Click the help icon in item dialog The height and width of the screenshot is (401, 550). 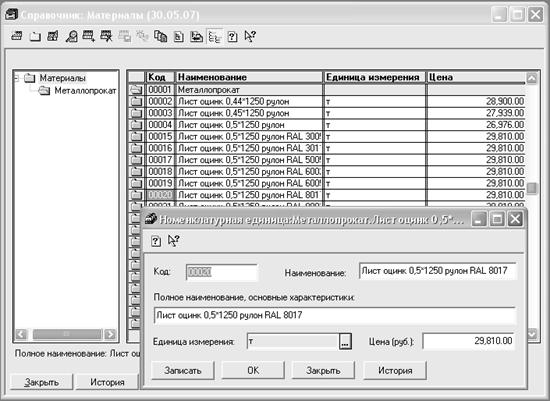pos(156,241)
